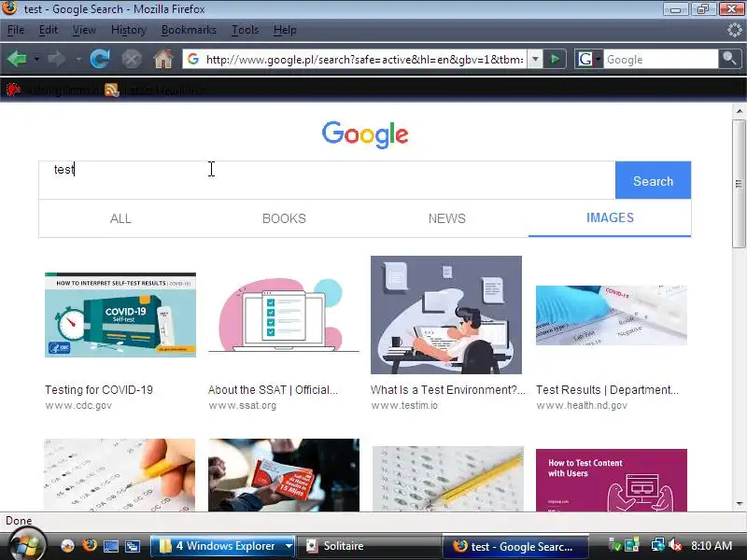
Task: Open the COVID-19 self-test image thumbnail
Action: [120, 315]
